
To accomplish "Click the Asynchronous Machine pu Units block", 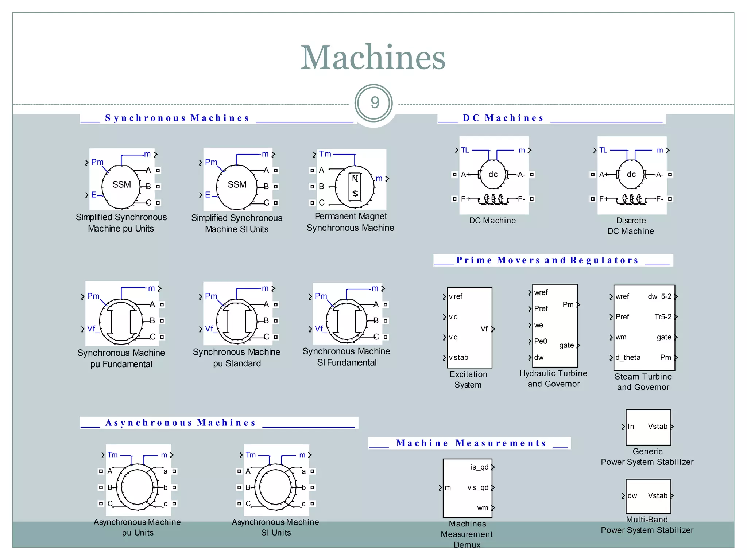I will [x=138, y=487].
